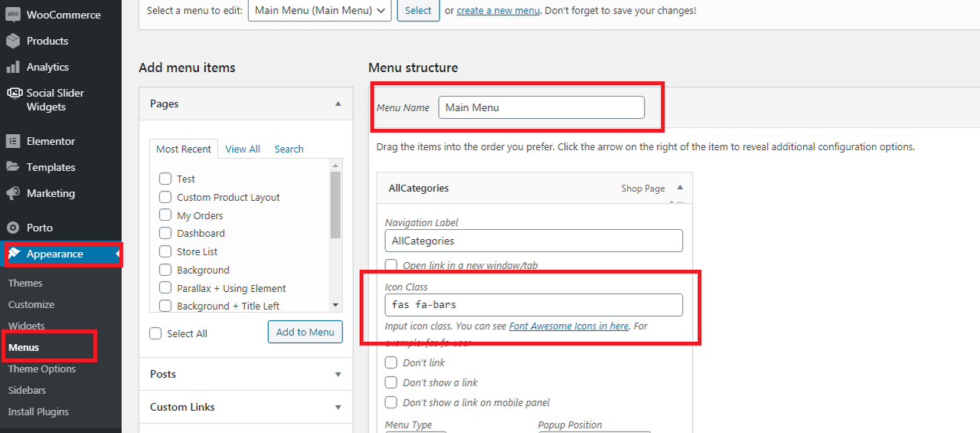Click the WooCommerce sidebar icon
The width and height of the screenshot is (980, 433).
tap(13, 15)
